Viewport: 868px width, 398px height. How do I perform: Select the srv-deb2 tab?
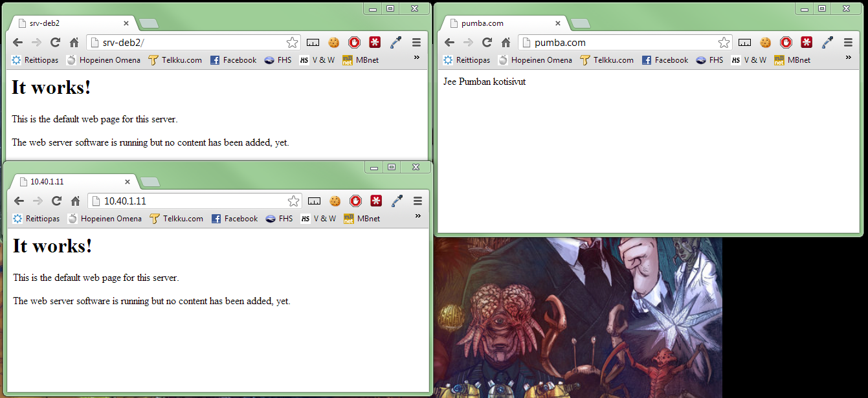point(71,23)
